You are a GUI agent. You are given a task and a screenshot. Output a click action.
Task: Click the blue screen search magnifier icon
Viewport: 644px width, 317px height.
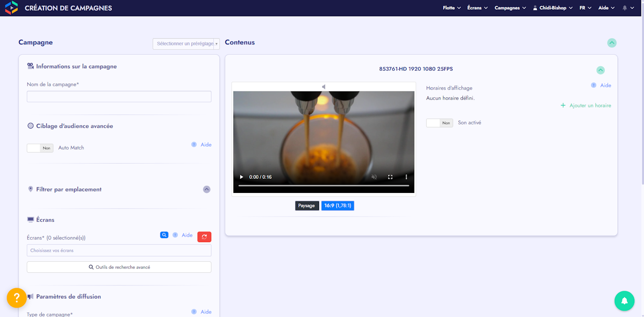164,235
